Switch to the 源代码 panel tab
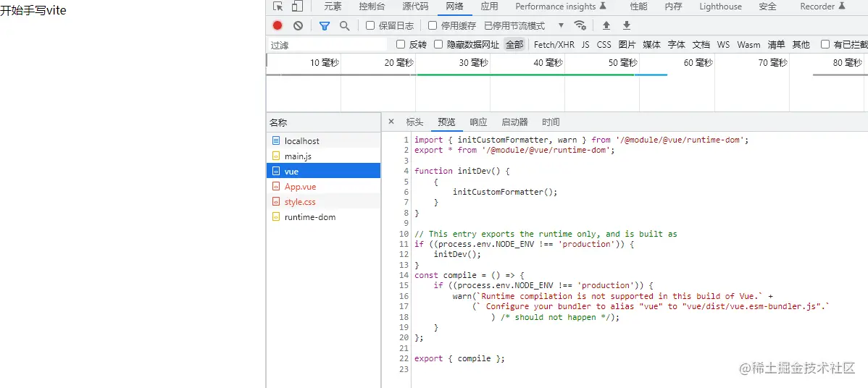The width and height of the screenshot is (868, 388). click(415, 7)
